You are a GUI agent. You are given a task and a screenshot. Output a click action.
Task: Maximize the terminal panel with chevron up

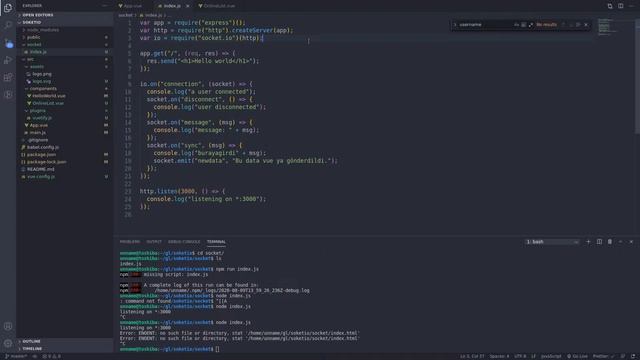point(620,242)
